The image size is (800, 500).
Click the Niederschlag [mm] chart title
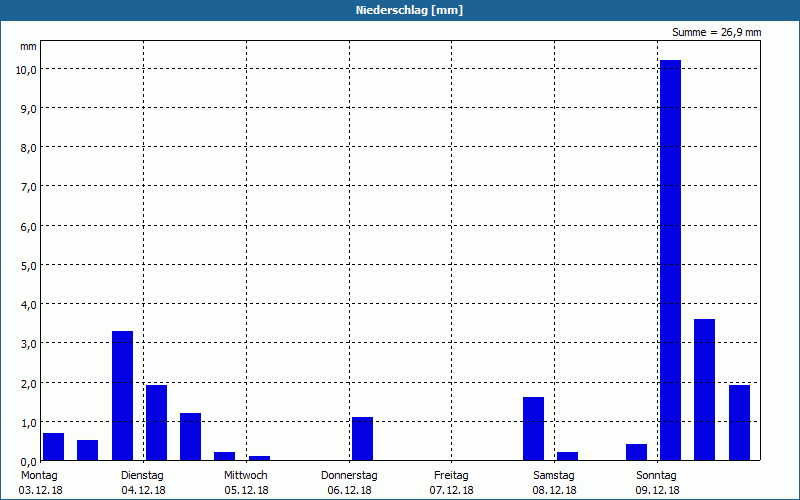409,10
